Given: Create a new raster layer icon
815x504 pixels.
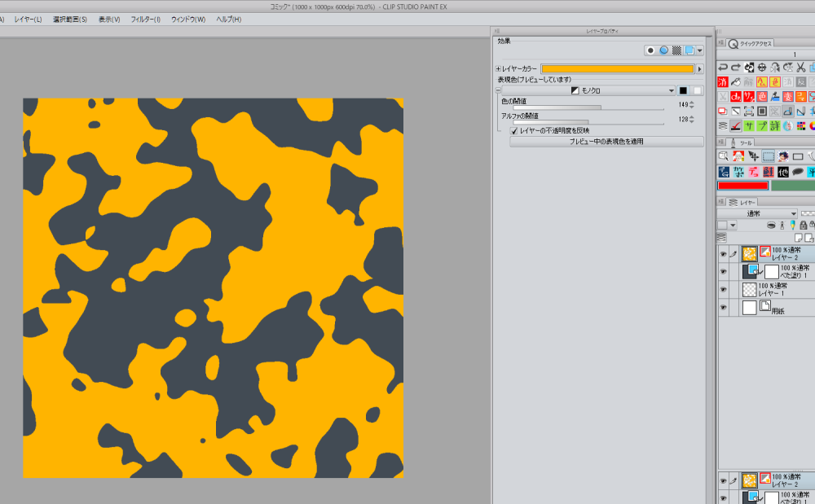Looking at the screenshot, I should (x=799, y=238).
